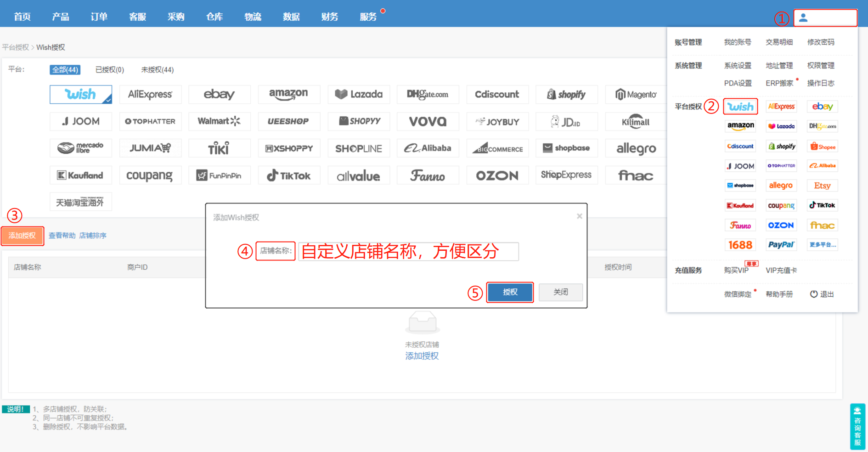This screenshot has height=452, width=868.
Task: Filter platforms by 未授权(44)
Action: 158,70
